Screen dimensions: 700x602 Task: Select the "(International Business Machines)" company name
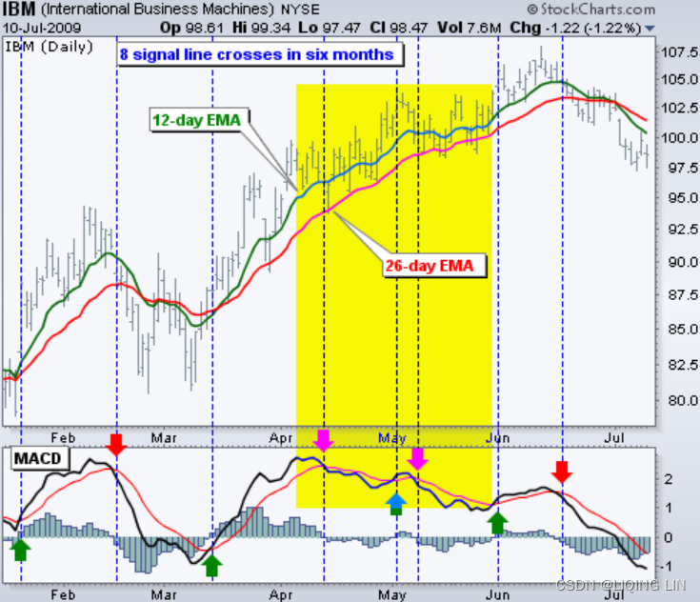(157, 10)
